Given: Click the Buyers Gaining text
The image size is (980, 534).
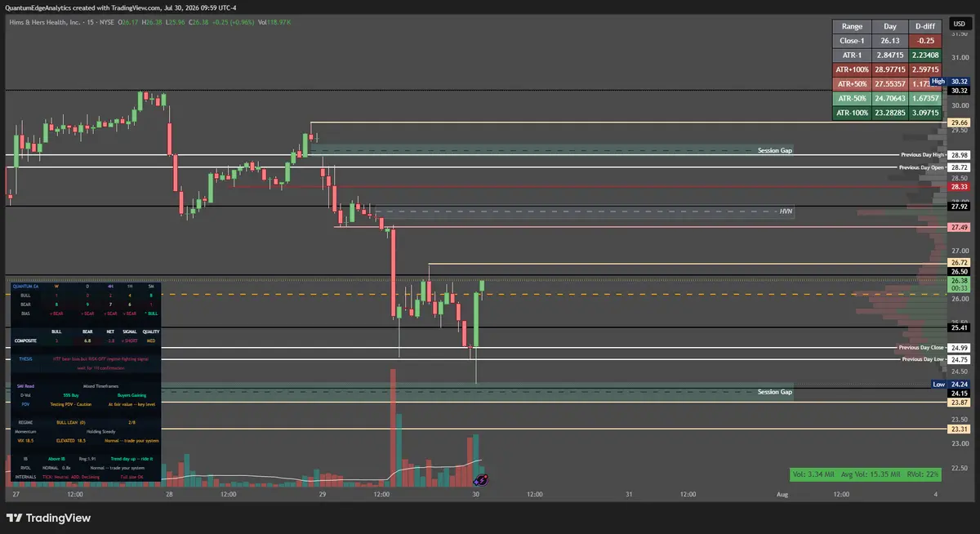Looking at the screenshot, I should (131, 395).
